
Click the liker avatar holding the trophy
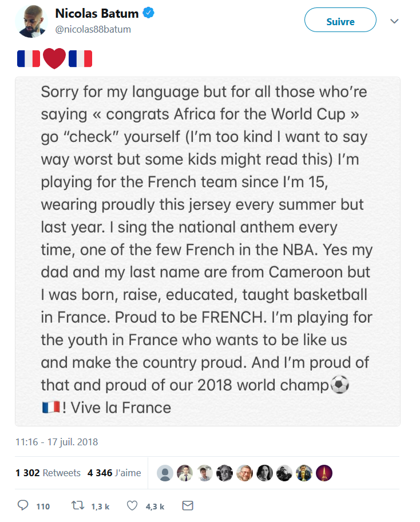pyautogui.click(x=304, y=473)
